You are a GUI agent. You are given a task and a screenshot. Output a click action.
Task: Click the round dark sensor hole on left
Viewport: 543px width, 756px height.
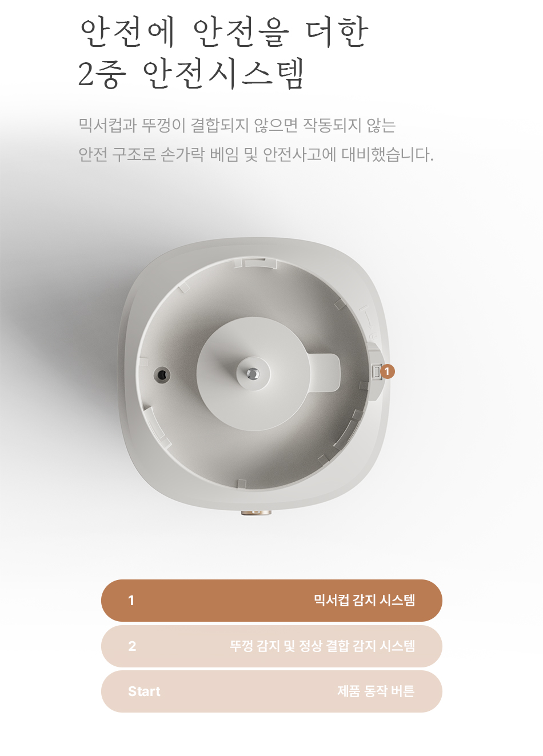(162, 375)
